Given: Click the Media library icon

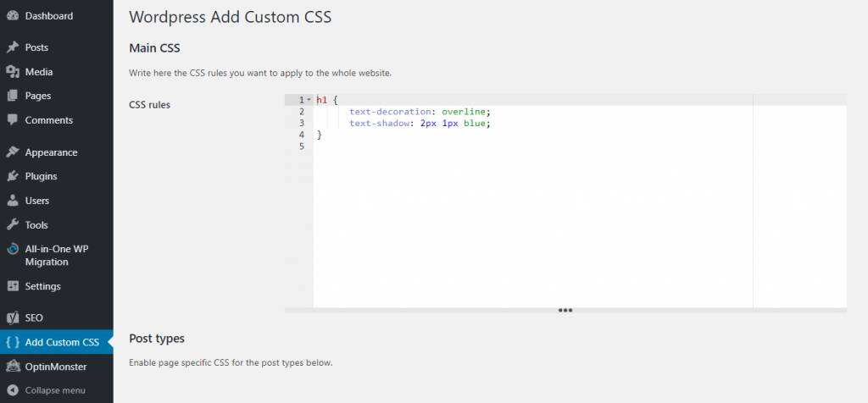Looking at the screenshot, I should click(13, 72).
